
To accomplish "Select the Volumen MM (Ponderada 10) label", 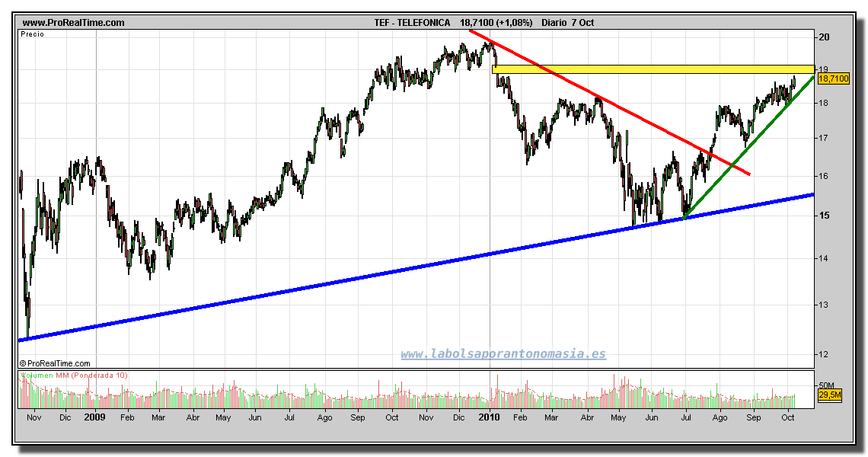I will tap(74, 376).
